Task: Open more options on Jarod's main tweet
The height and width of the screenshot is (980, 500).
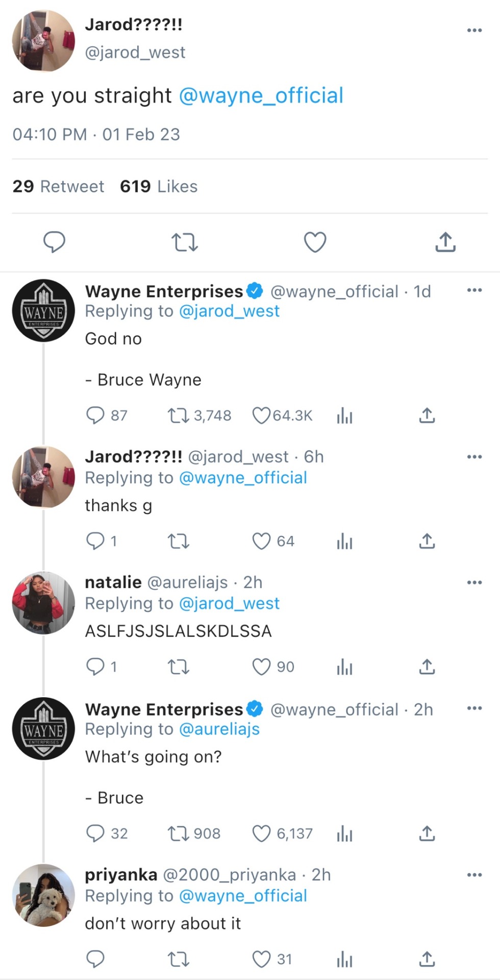Action: (x=474, y=31)
